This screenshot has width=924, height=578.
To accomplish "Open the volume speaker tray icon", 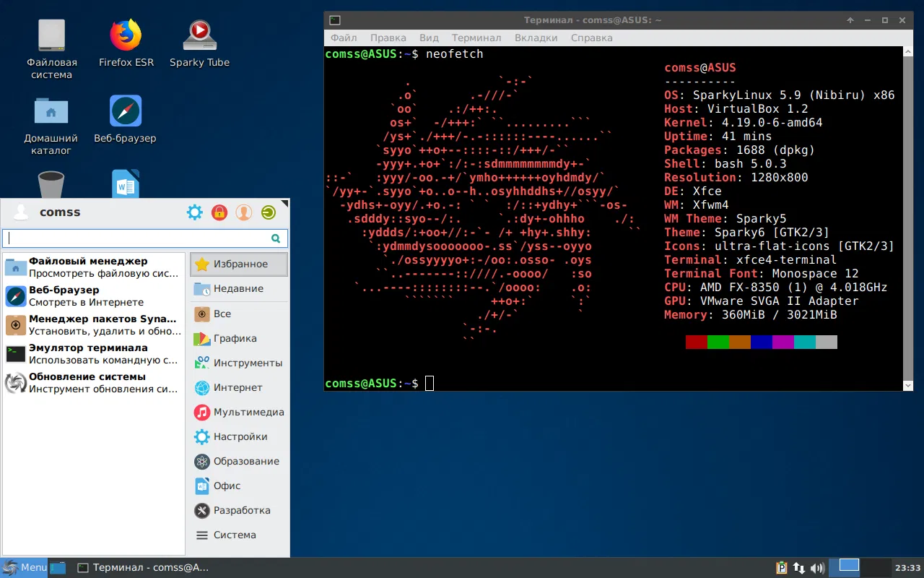I will click(x=818, y=568).
